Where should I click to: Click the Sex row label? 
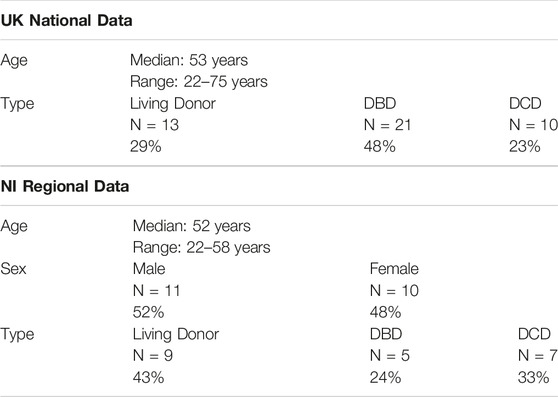point(13,269)
